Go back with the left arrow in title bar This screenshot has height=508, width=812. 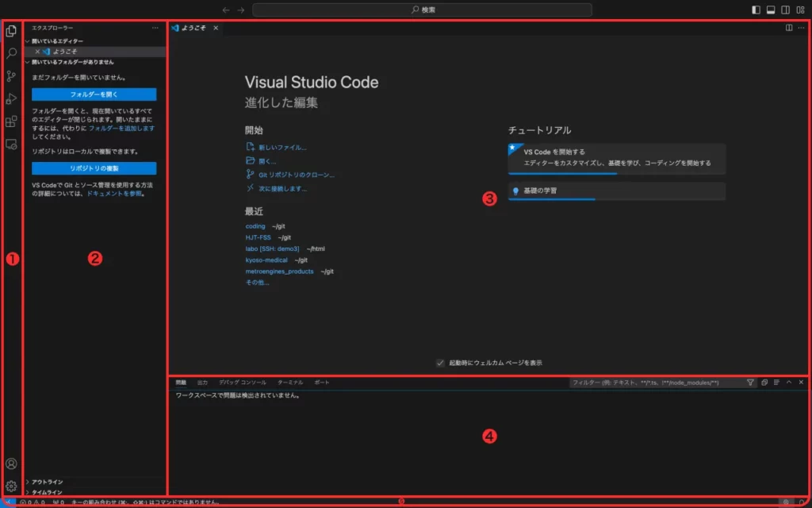[x=226, y=10]
